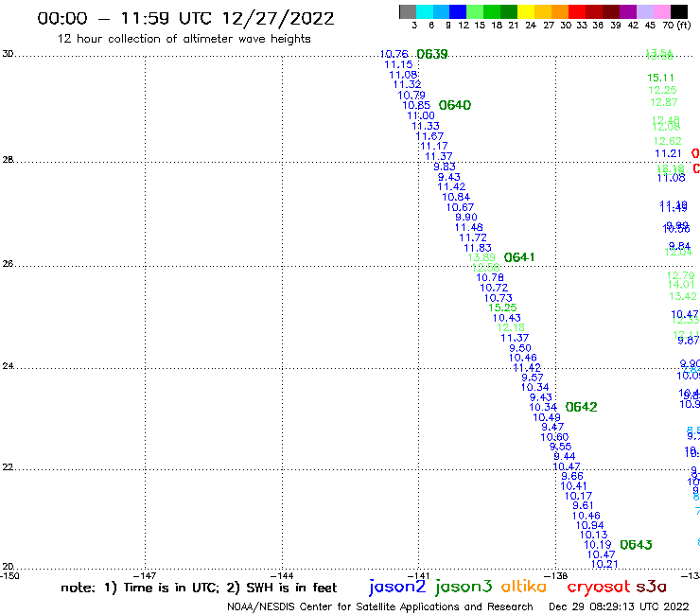Click the wave height value 10.19

coord(597,545)
